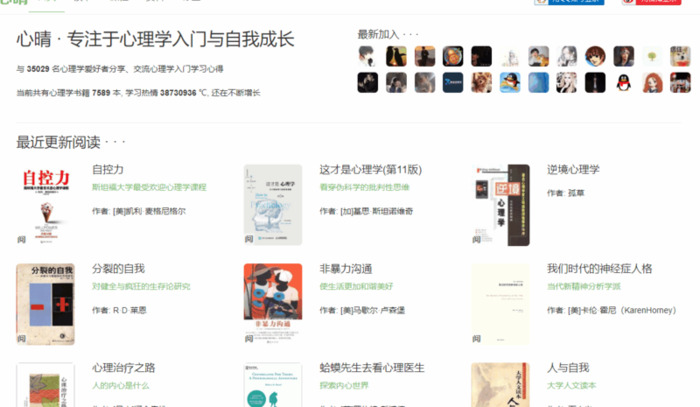Click the subtitle 探索内心世界
Image resolution: width=700 pixels, height=407 pixels.
[344, 386]
